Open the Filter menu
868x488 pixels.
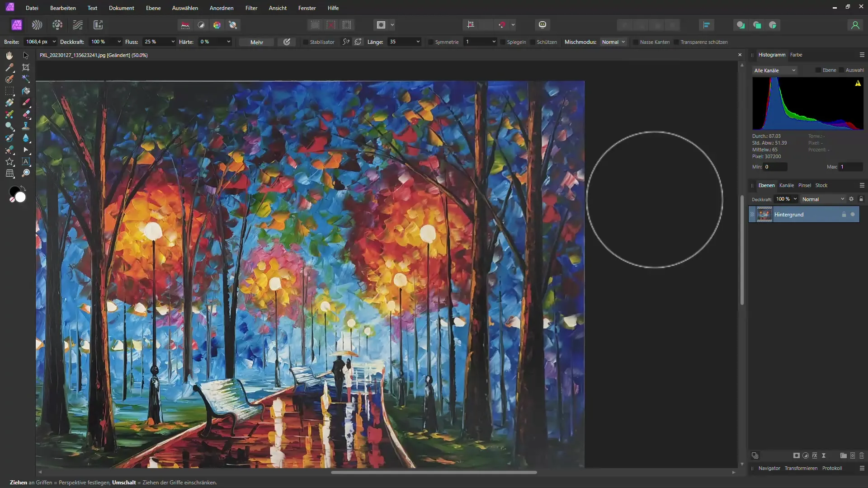(x=251, y=8)
